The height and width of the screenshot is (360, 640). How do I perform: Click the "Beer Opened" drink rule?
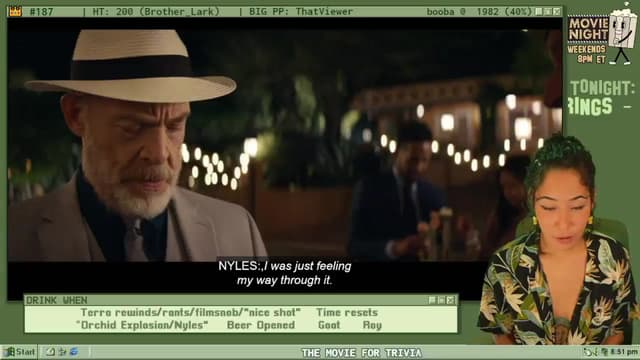[261, 325]
